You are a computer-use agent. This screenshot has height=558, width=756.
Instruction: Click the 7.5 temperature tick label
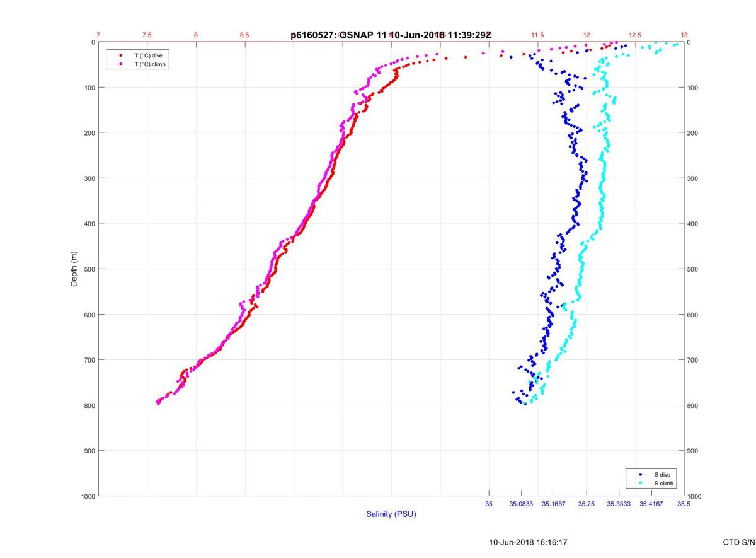147,35
